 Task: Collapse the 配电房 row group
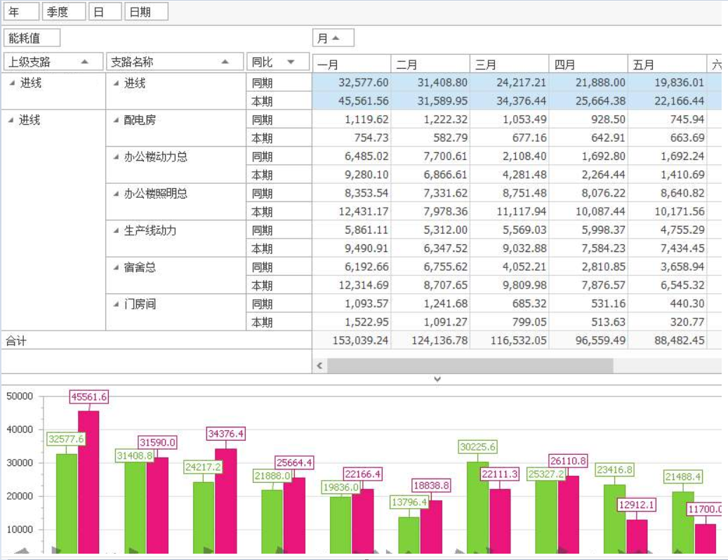point(117,120)
